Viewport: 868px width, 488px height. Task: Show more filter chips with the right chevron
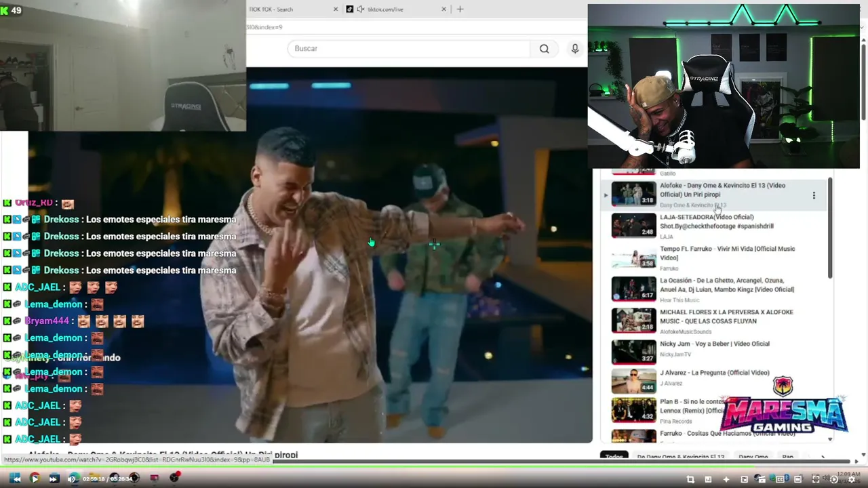[823, 457]
